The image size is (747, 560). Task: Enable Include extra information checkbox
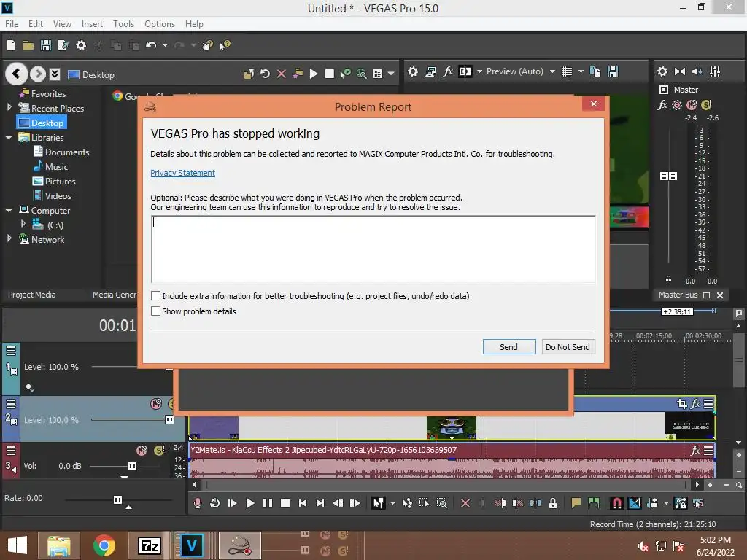pos(155,296)
